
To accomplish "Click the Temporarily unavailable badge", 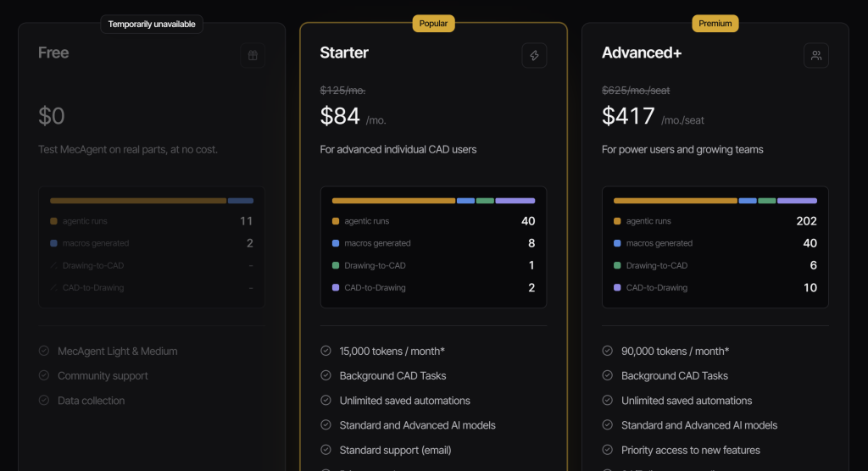I will click(x=152, y=24).
